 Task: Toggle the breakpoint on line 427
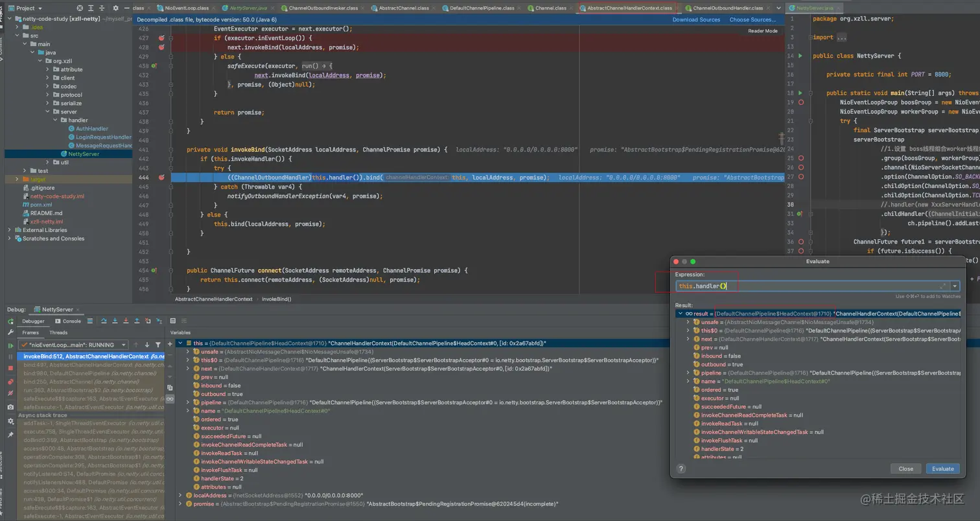[x=161, y=38]
